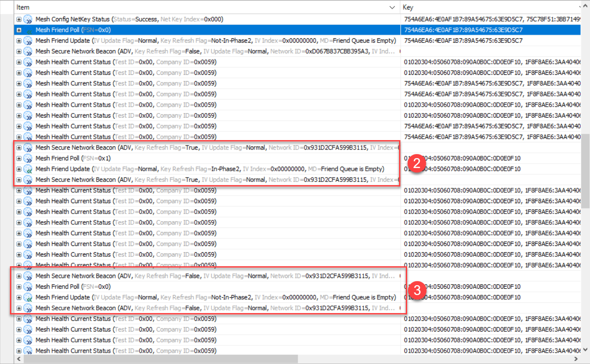Click the Item column header label

[23, 8]
